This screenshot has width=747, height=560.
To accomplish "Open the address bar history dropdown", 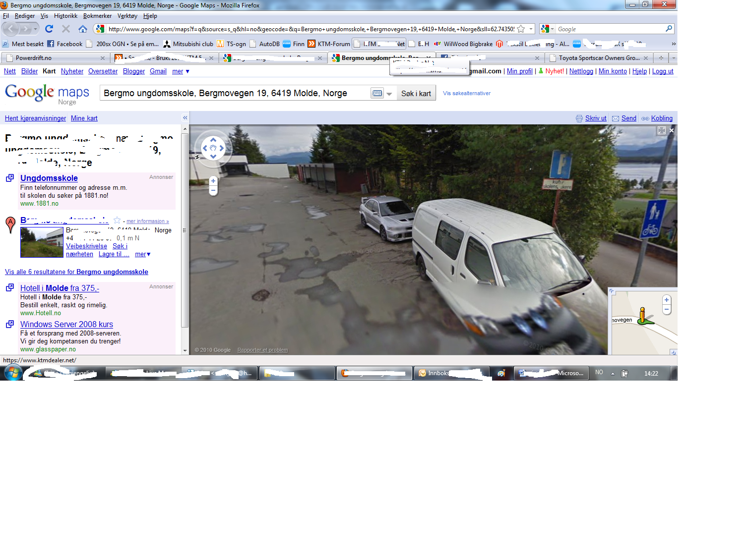I will coord(531,29).
